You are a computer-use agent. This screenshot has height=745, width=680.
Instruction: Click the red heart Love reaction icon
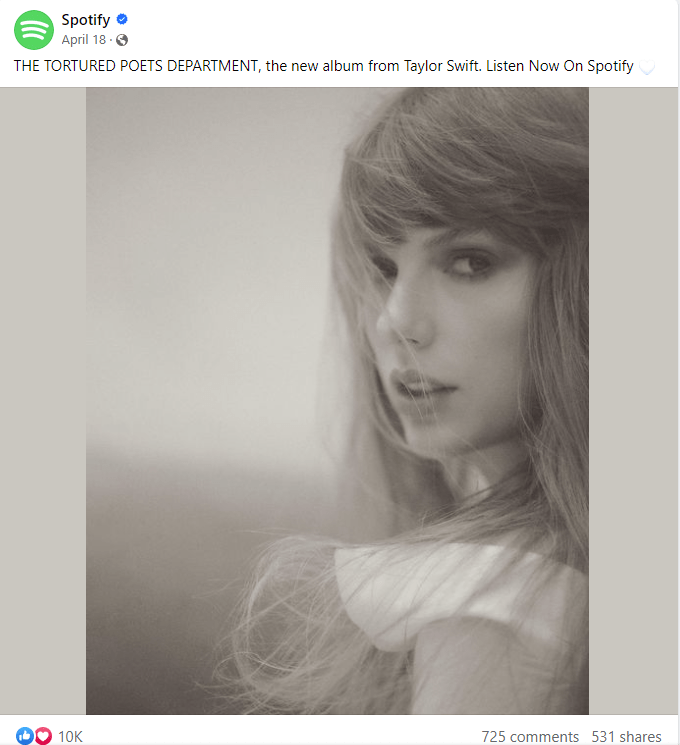[43, 735]
